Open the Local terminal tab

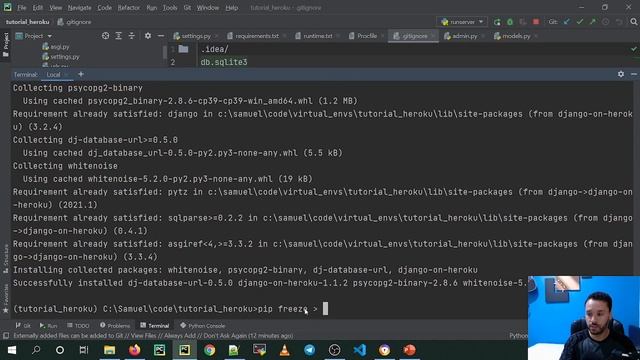click(53, 75)
